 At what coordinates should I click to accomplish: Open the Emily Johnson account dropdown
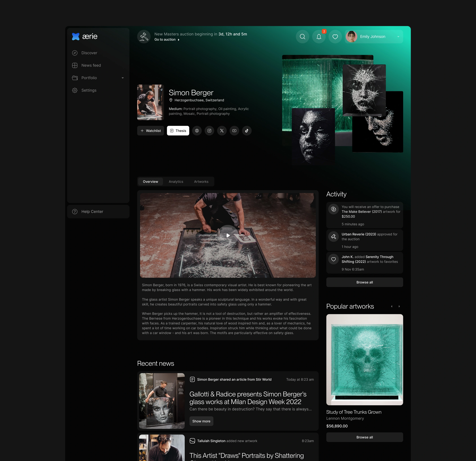[398, 37]
